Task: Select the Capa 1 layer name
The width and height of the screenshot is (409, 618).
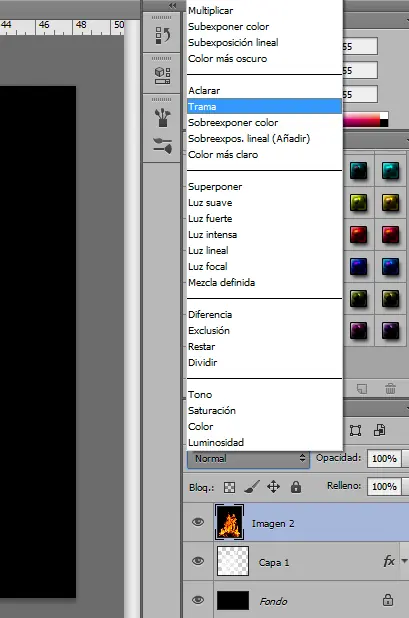Action: (x=274, y=563)
